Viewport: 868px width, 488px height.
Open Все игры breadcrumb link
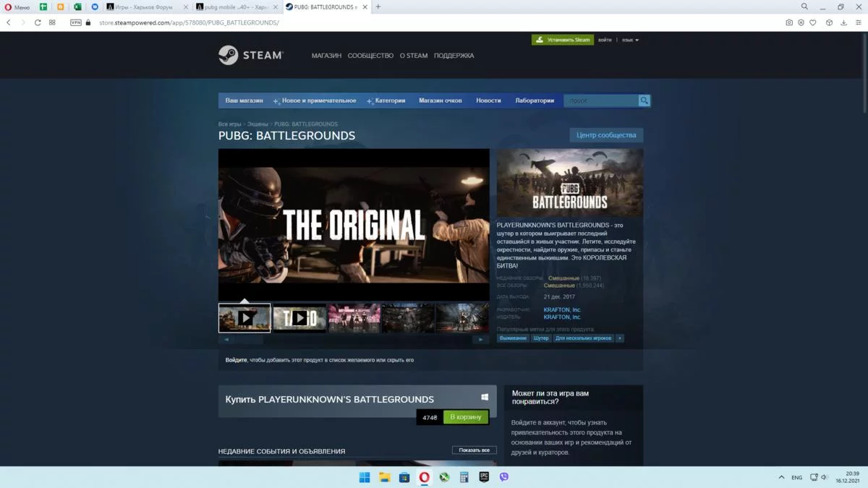tap(230, 124)
